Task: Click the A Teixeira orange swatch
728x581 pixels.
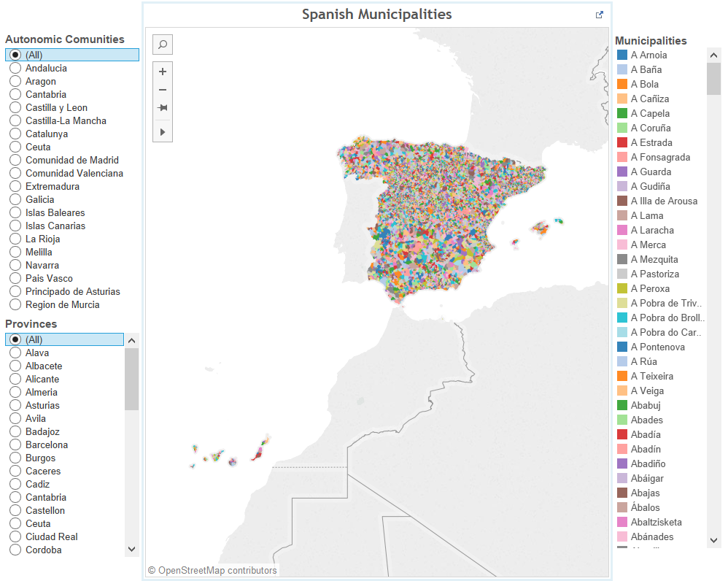Action: click(x=622, y=376)
